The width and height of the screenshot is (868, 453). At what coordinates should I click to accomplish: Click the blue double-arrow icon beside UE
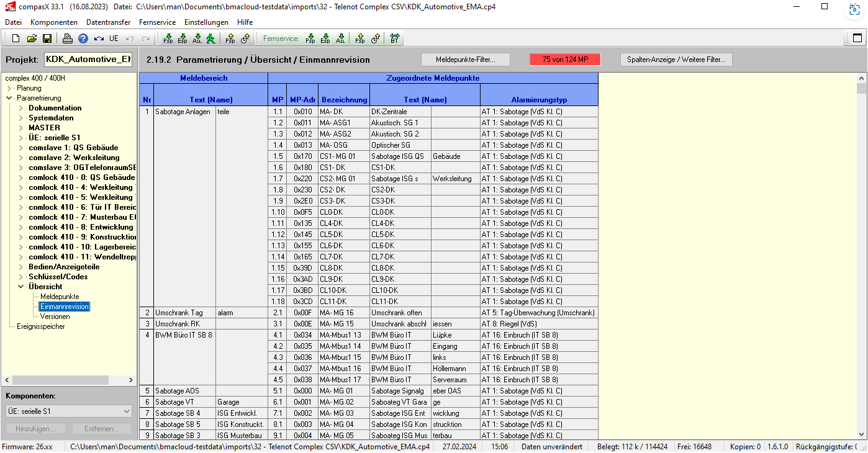click(x=99, y=38)
